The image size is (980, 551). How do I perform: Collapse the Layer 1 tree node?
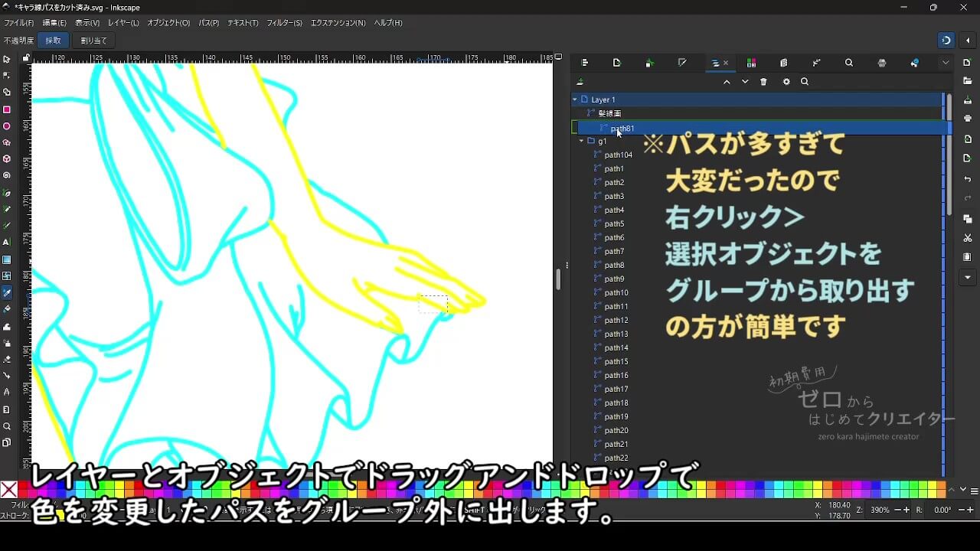coord(575,99)
